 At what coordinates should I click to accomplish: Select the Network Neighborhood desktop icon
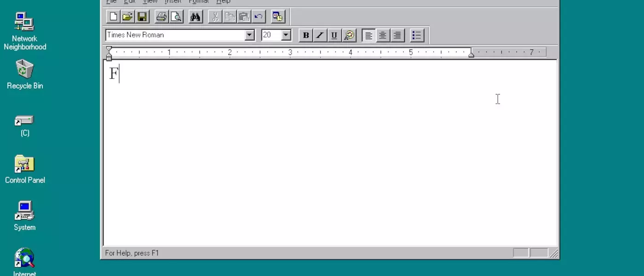[x=25, y=31]
